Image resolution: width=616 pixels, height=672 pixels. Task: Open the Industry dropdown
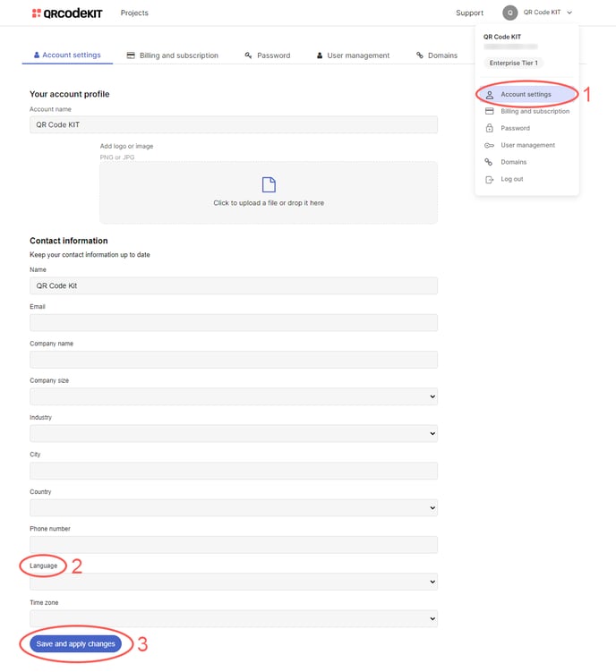pyautogui.click(x=234, y=433)
